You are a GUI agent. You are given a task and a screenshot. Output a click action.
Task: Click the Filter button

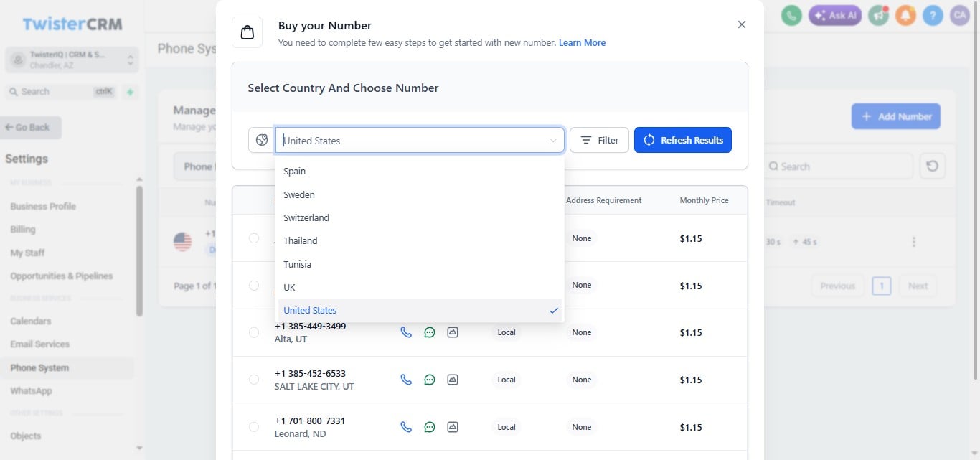point(599,140)
